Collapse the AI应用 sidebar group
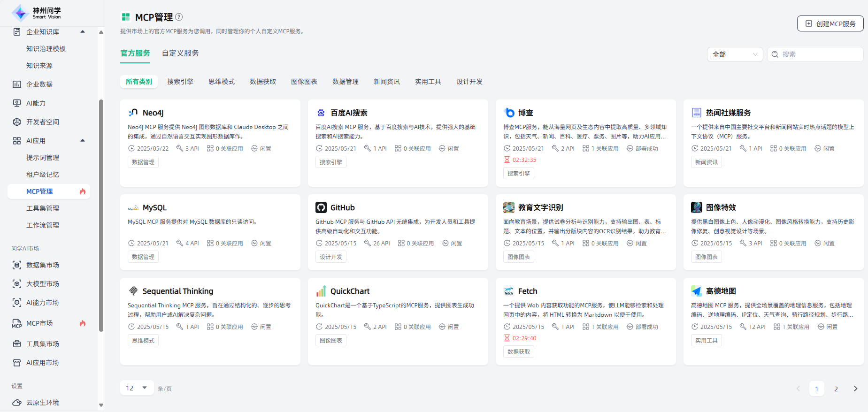Image resolution: width=868 pixels, height=412 pixels. [x=83, y=141]
